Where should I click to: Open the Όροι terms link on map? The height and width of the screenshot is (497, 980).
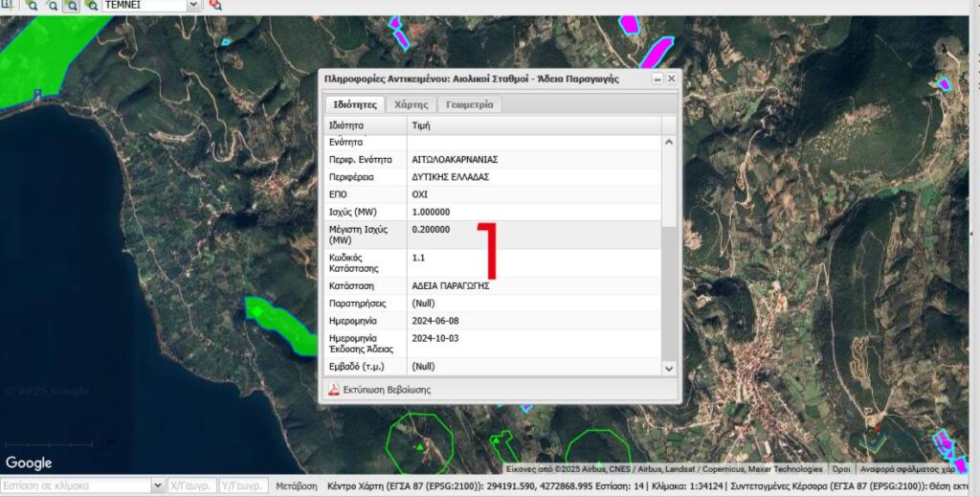coord(841,469)
